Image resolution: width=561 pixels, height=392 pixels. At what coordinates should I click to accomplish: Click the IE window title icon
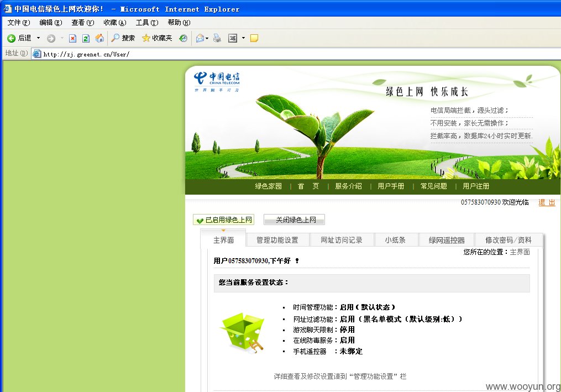[8, 9]
